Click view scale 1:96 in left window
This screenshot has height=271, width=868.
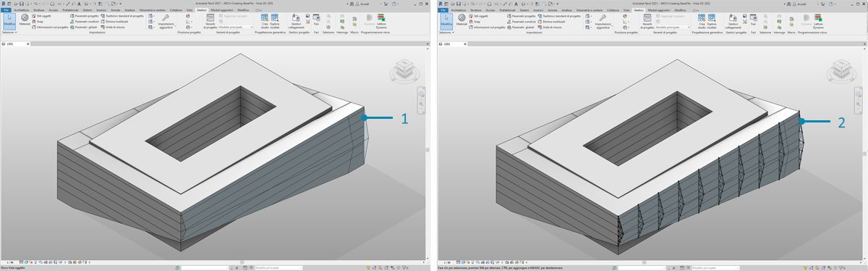10,262
